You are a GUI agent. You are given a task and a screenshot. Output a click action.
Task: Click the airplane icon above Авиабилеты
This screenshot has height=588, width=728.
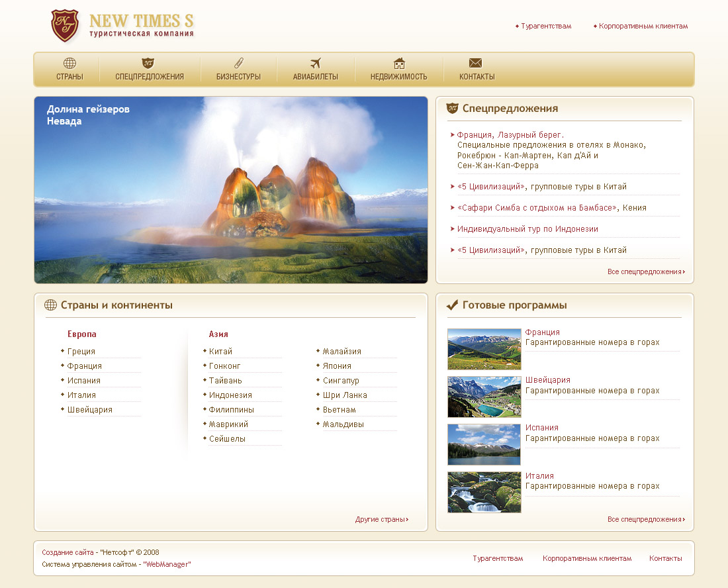coord(316,63)
